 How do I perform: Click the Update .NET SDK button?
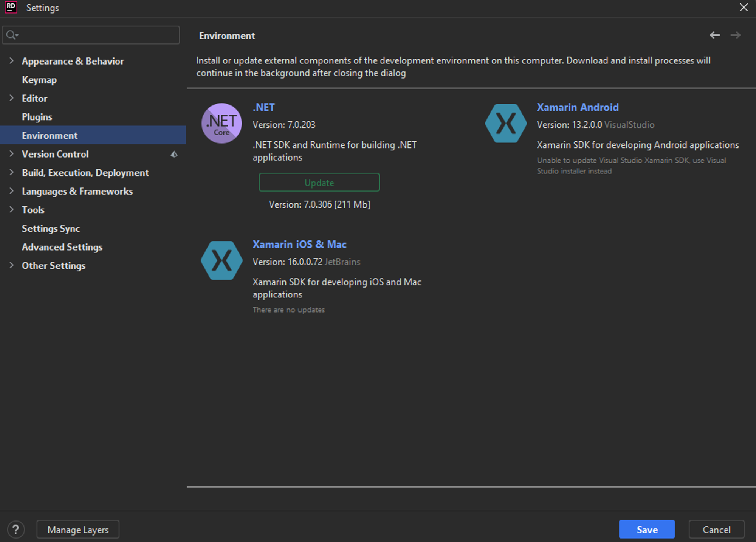[320, 182]
